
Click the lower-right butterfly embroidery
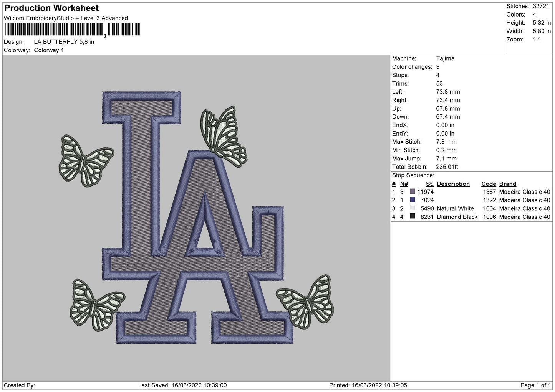click(305, 301)
